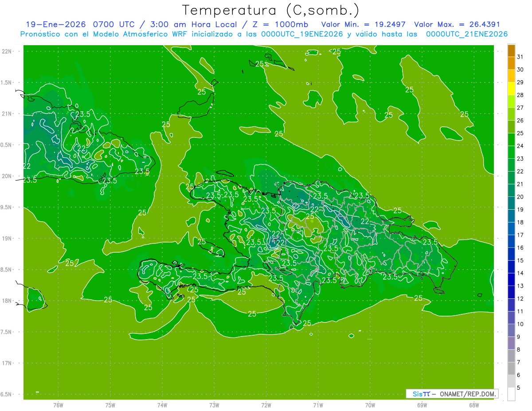This screenshot has height=411, width=532.
Task: Click the 71W longitude axis label
Action: (318, 404)
